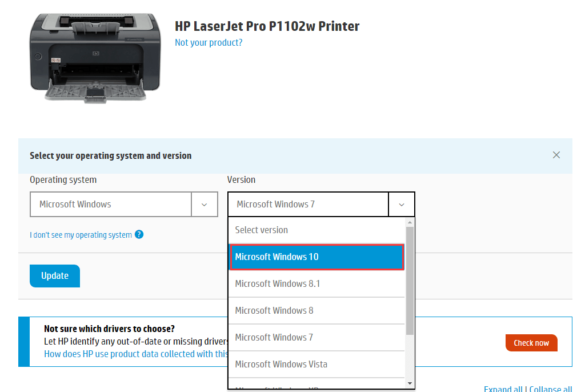This screenshot has width=581, height=392.
Task: Click the Check now button
Action: [531, 343]
